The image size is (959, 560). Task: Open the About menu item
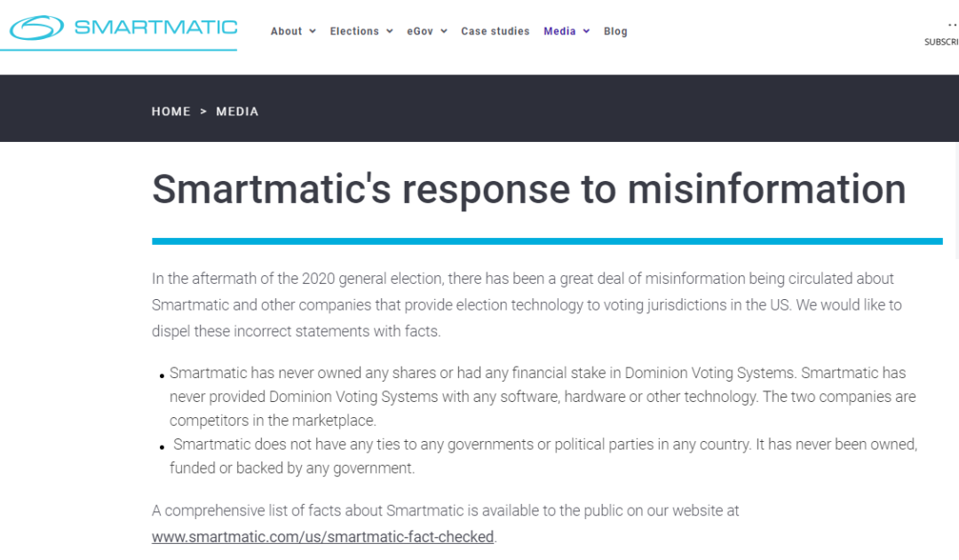coord(286,31)
